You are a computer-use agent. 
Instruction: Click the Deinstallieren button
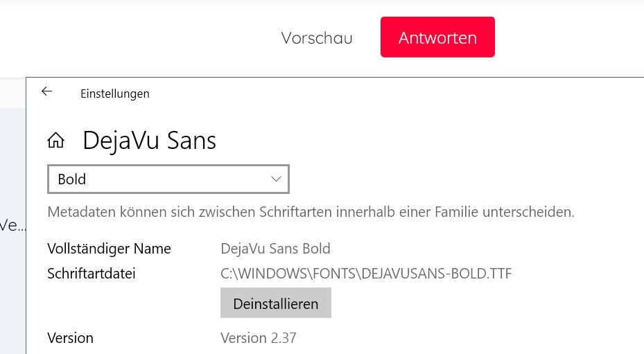(x=275, y=303)
